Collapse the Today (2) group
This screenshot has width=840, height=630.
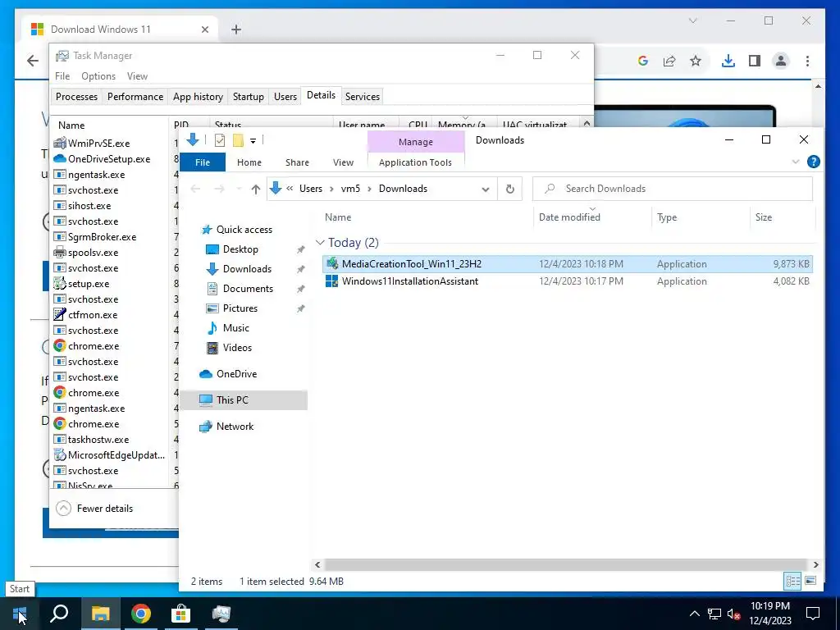coord(320,243)
